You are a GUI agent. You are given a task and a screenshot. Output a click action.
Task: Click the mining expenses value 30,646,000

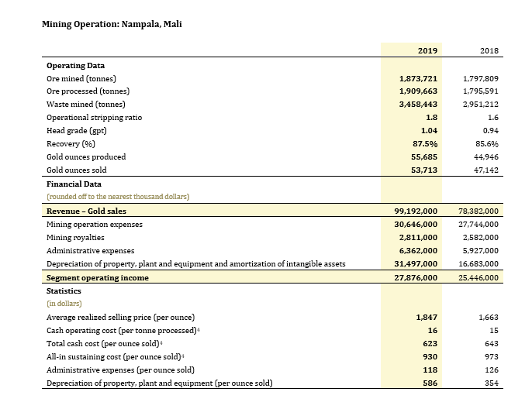[x=416, y=225]
